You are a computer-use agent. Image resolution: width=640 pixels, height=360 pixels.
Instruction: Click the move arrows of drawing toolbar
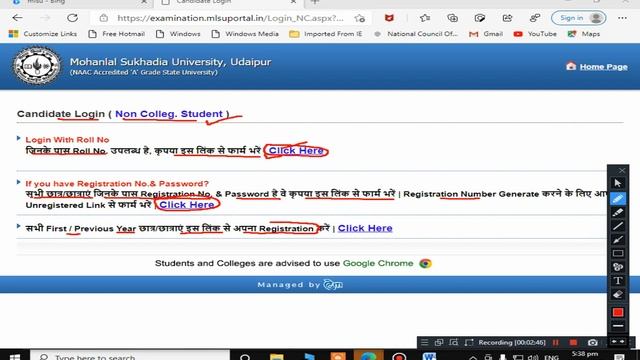pos(618,341)
